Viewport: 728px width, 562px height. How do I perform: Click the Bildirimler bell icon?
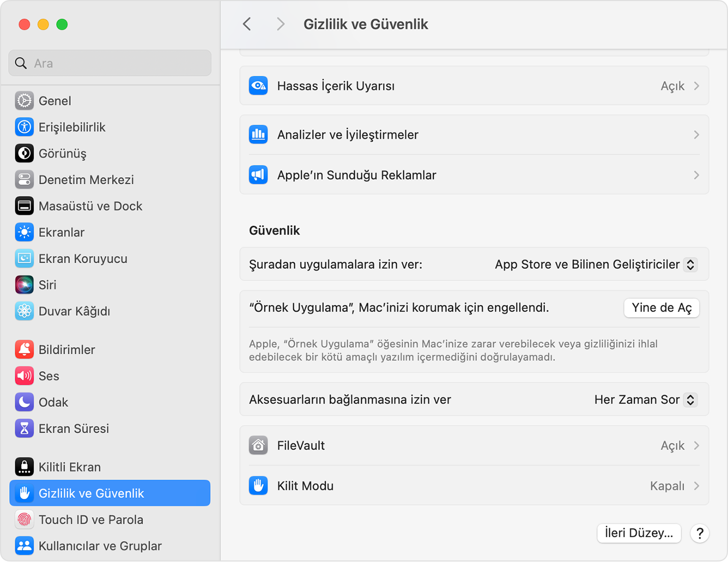click(x=24, y=350)
